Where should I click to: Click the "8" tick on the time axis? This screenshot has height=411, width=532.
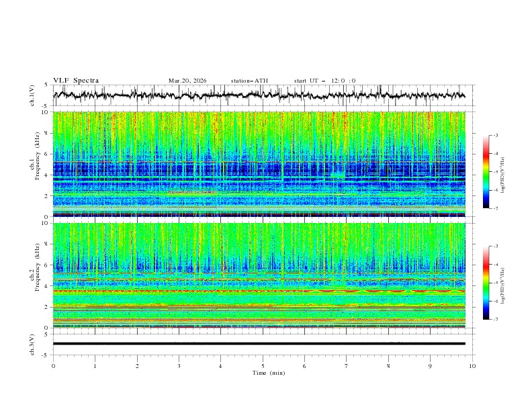point(388,366)
